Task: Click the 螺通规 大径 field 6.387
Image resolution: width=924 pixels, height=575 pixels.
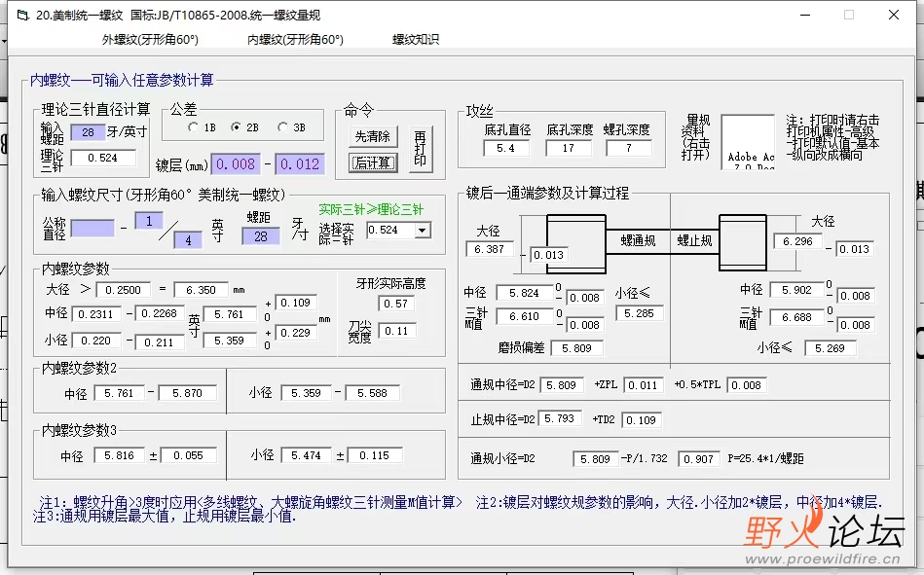Action: tap(489, 249)
